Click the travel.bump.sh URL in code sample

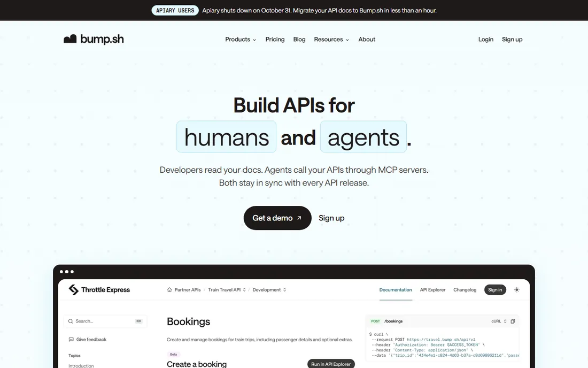(x=441, y=340)
